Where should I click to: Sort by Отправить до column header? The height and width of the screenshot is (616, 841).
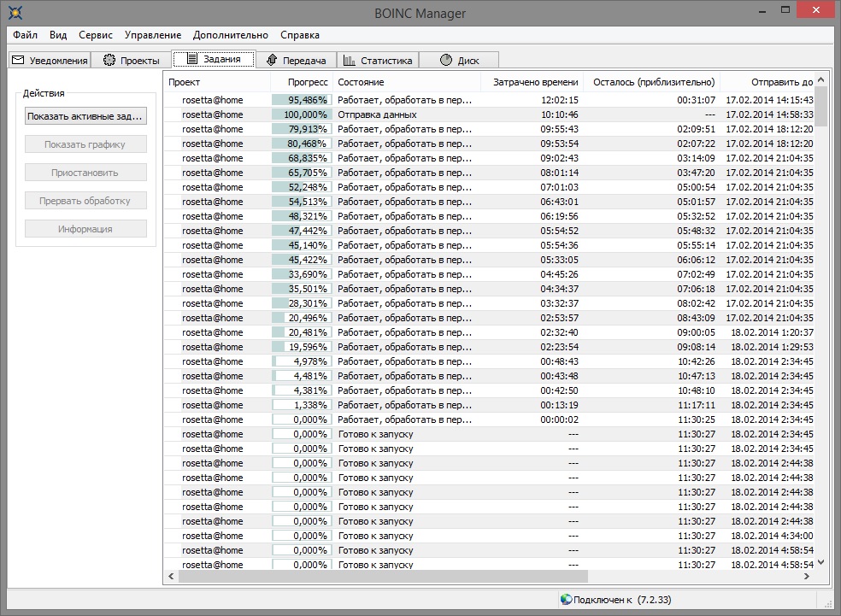point(767,82)
